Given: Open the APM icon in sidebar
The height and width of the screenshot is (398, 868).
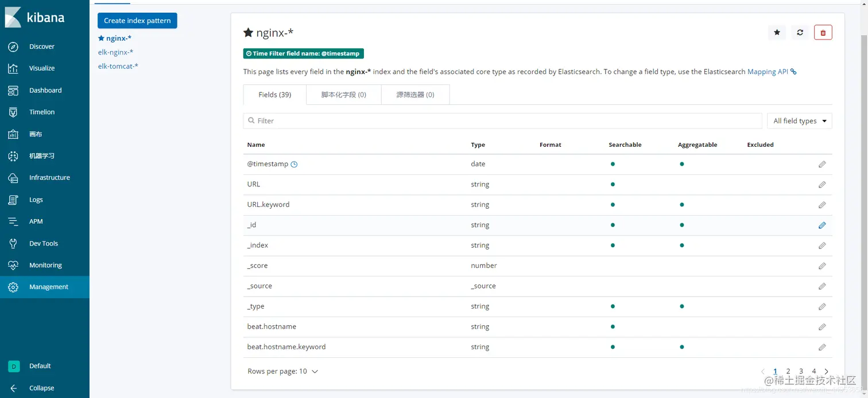Looking at the screenshot, I should [13, 221].
